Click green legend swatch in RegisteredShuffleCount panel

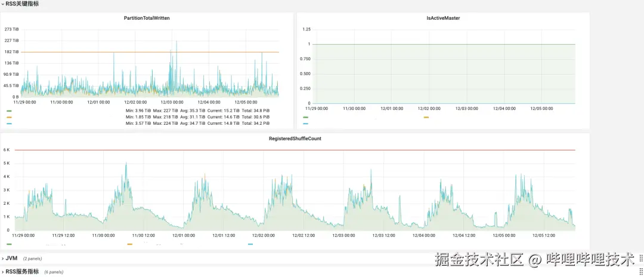pos(10,244)
